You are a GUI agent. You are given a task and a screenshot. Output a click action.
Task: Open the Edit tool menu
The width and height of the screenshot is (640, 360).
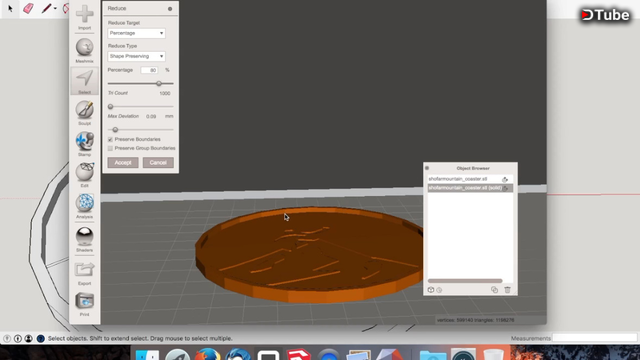coord(84,175)
